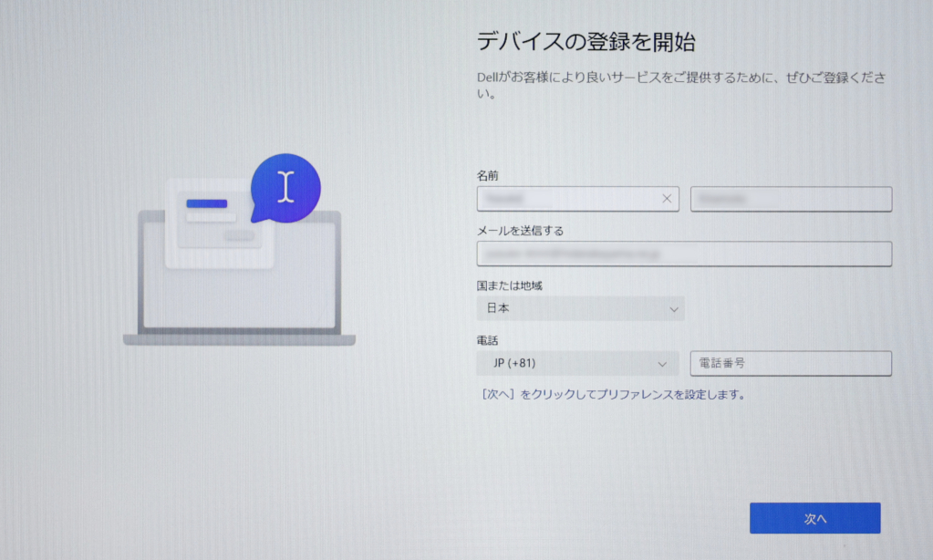The width and height of the screenshot is (933, 560).
Task: Click the chevron arrow of the 日本 dropdown
Action: click(x=674, y=309)
